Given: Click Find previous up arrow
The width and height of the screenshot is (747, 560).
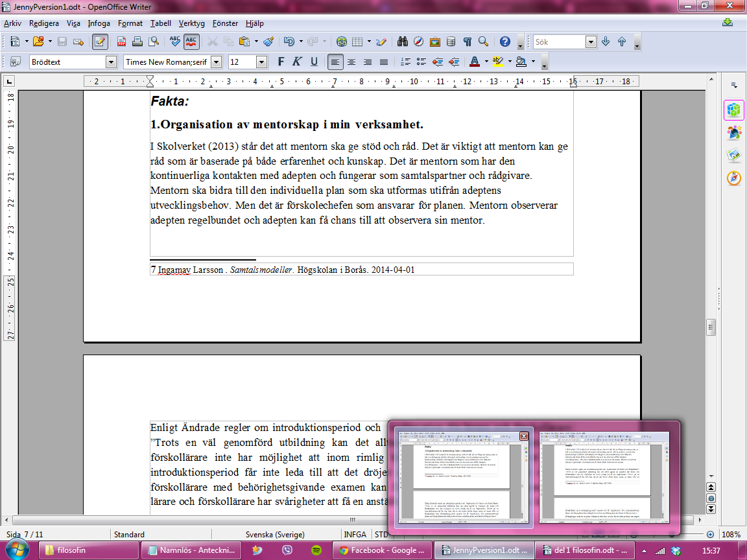Looking at the screenshot, I should click(622, 41).
